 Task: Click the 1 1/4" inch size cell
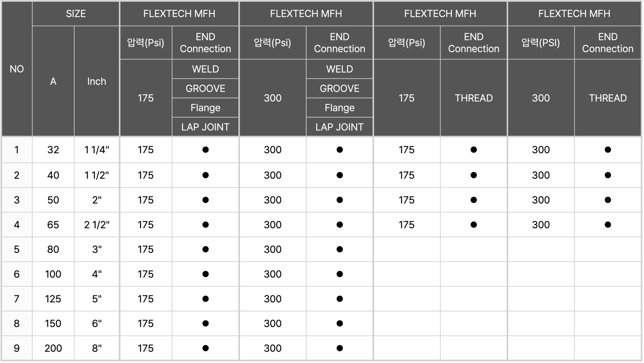97,150
